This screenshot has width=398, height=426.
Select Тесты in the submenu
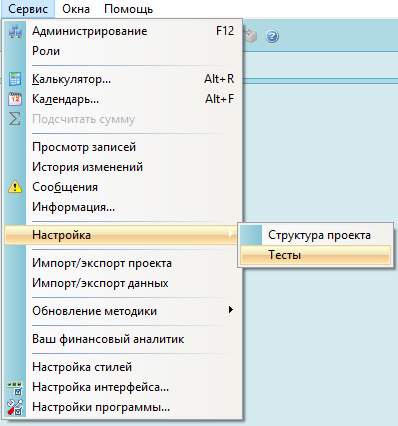(315, 255)
